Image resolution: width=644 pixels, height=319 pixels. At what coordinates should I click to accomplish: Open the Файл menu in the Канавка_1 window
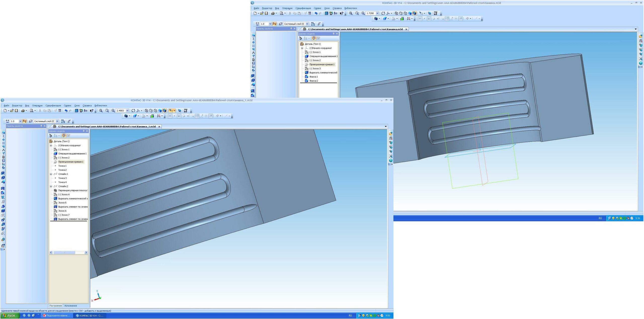(x=7, y=106)
